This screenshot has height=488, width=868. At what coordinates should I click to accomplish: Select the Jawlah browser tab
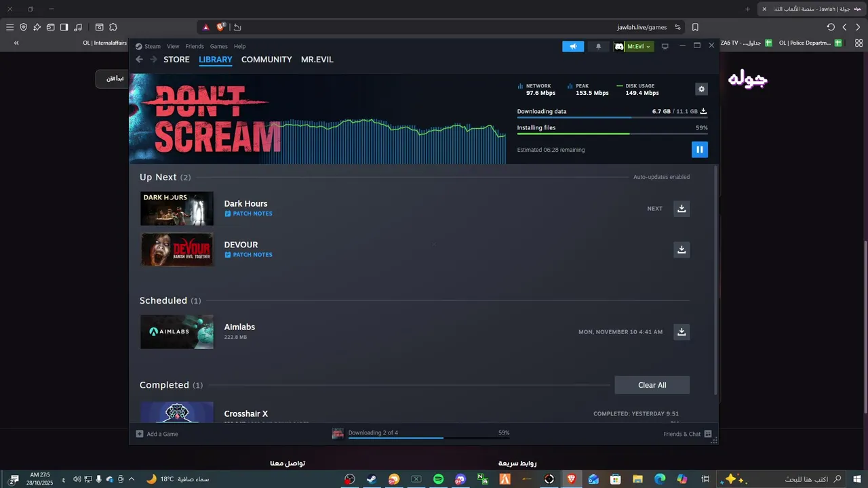click(x=812, y=9)
